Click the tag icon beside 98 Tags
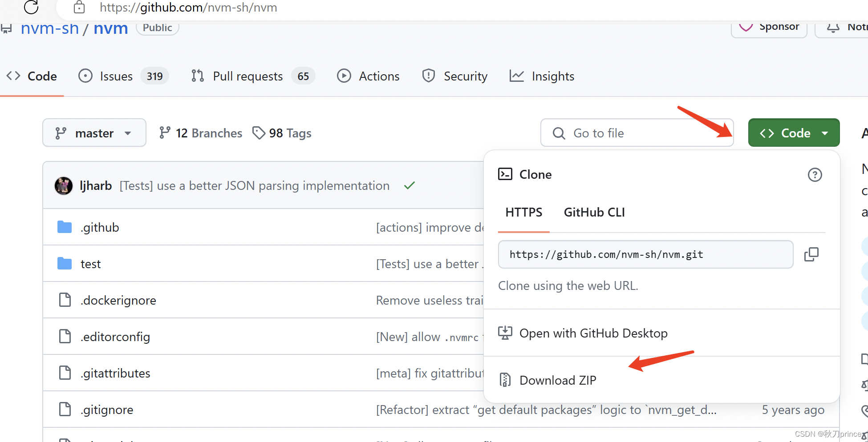Viewport: 868px width, 442px height. (x=259, y=133)
